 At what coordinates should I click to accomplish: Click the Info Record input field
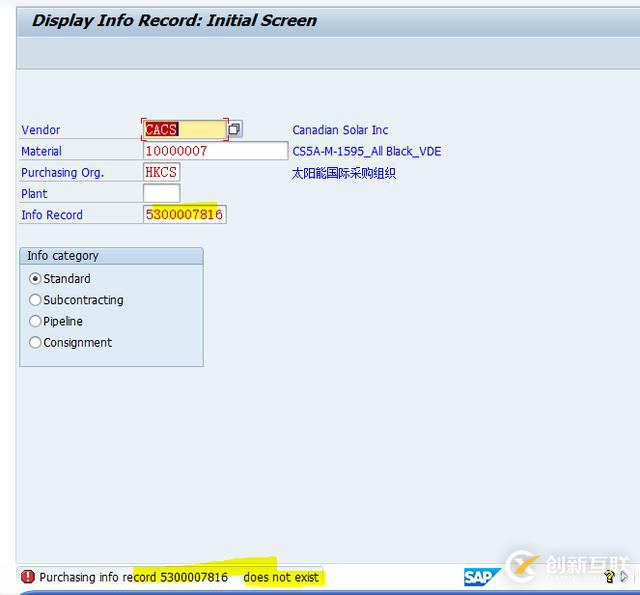185,215
